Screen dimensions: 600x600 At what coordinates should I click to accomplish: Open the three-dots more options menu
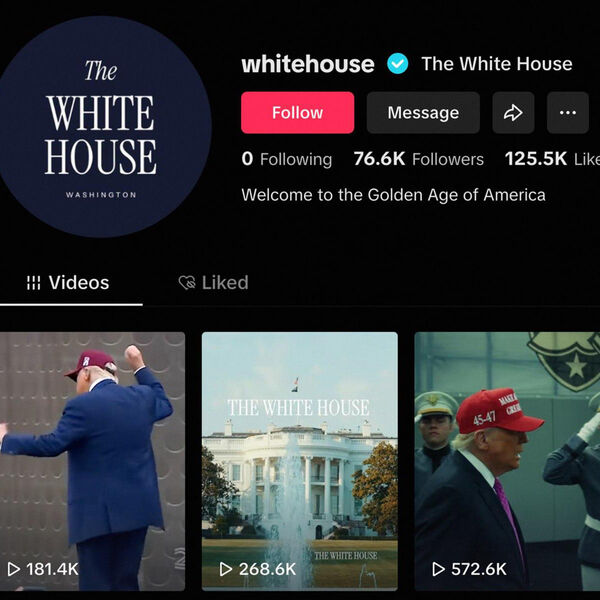pyautogui.click(x=567, y=112)
